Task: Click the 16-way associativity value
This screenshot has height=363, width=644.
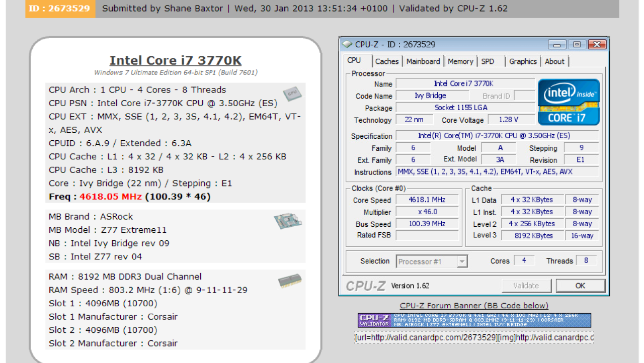Action: coord(582,236)
